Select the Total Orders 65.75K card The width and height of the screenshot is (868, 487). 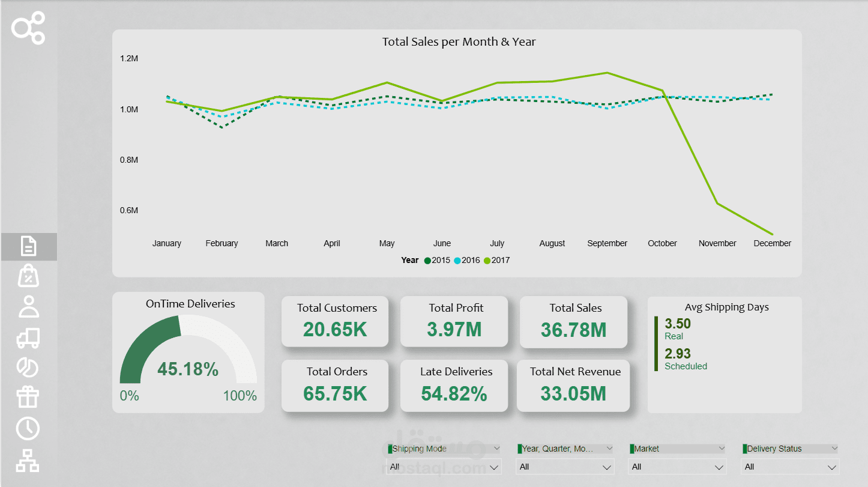pyautogui.click(x=335, y=386)
